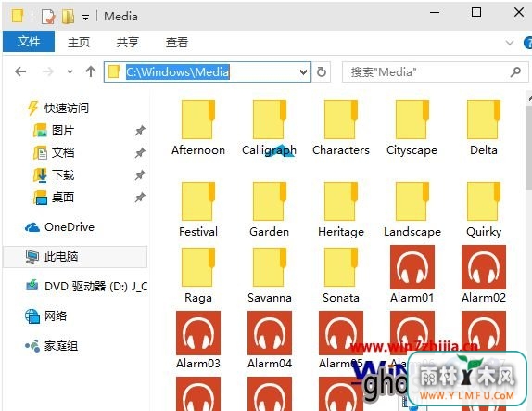This screenshot has width=532, height=411.
Task: Open the Savanna folder
Action: (x=269, y=276)
